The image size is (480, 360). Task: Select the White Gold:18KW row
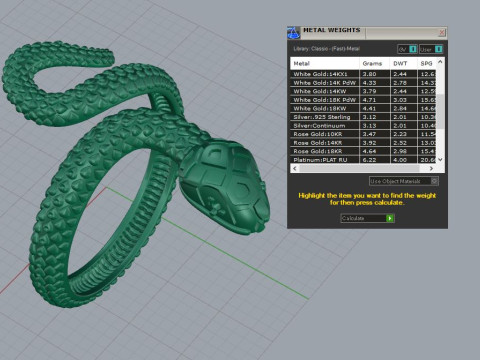coord(363,108)
